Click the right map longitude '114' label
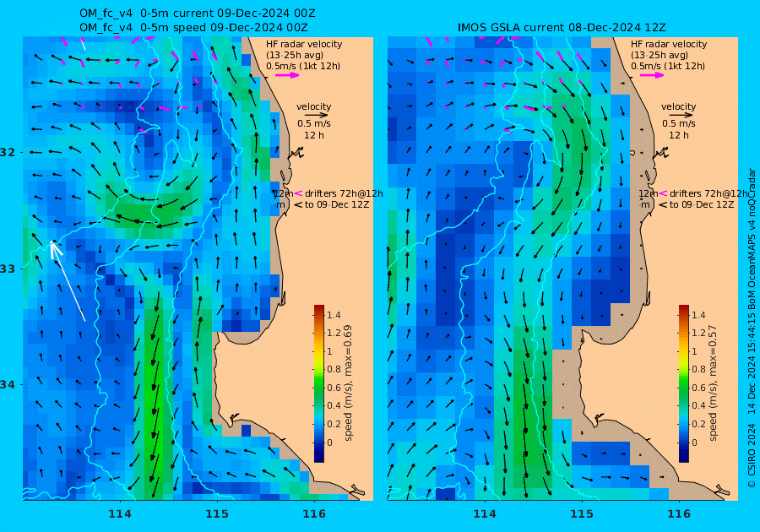Screen dimensions: 760x532 pos(484,514)
